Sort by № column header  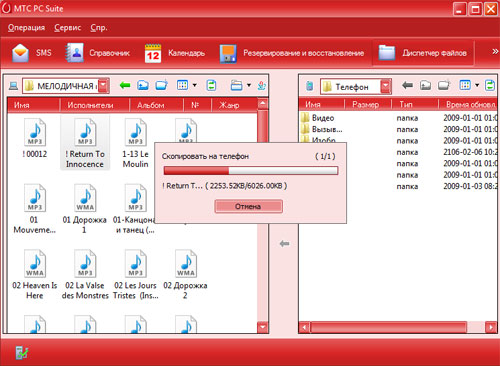(x=197, y=105)
